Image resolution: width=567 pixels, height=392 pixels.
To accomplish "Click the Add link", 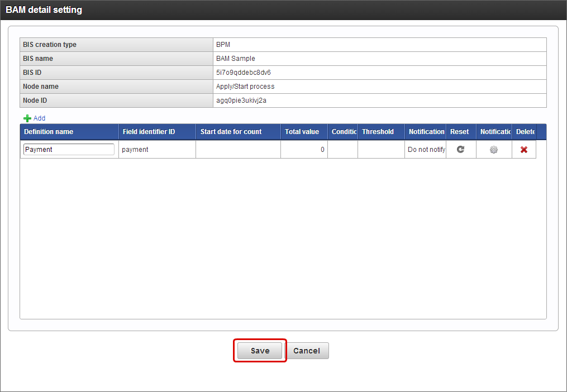I will click(x=39, y=118).
